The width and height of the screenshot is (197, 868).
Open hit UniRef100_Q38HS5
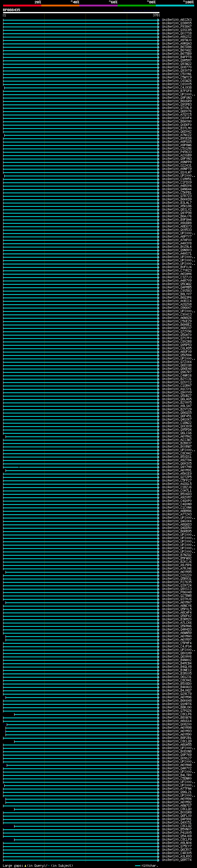(177, 23)
